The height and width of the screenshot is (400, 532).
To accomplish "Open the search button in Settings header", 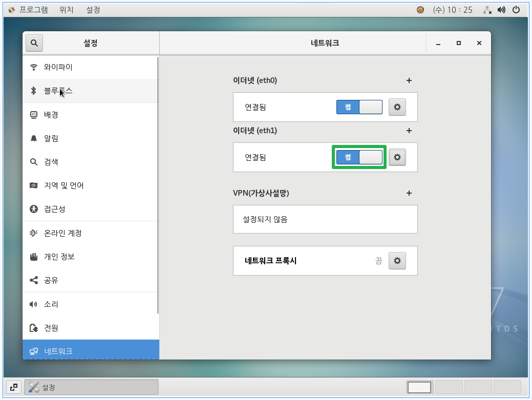I will 34,44.
